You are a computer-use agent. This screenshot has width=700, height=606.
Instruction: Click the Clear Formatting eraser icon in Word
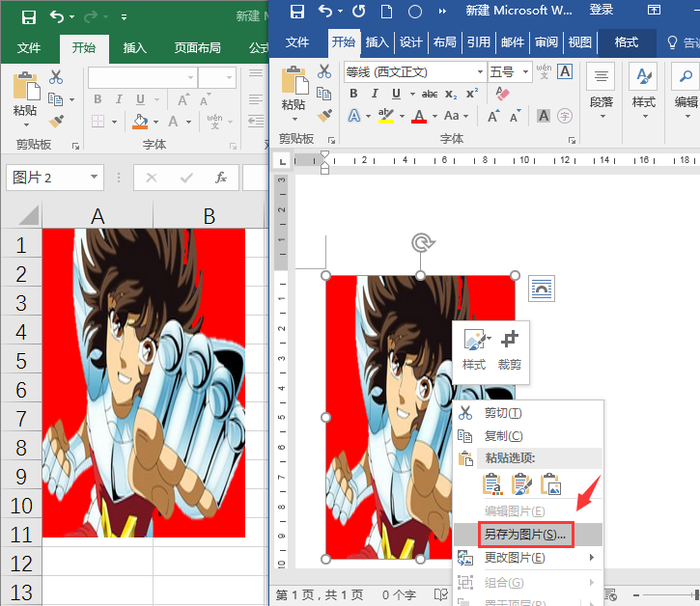pyautogui.click(x=502, y=94)
